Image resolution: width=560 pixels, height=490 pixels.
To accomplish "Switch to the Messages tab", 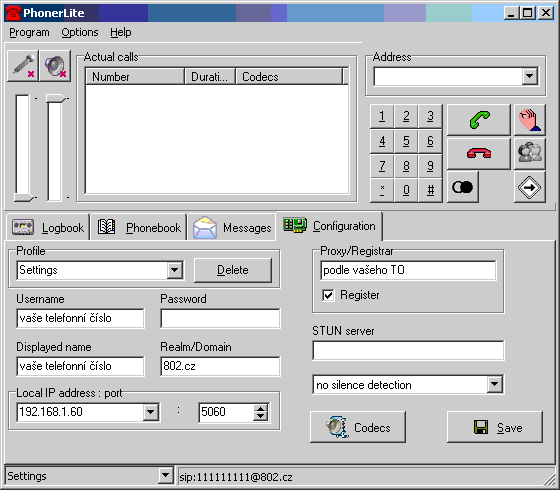I will [x=232, y=227].
